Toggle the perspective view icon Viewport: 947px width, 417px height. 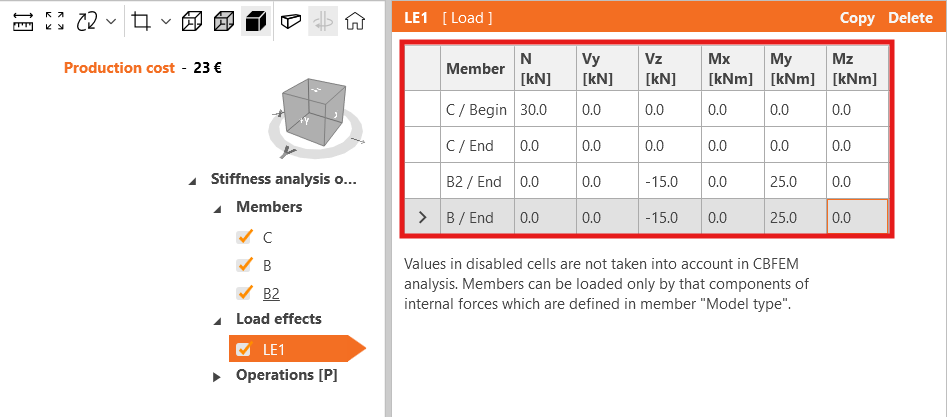coord(290,20)
